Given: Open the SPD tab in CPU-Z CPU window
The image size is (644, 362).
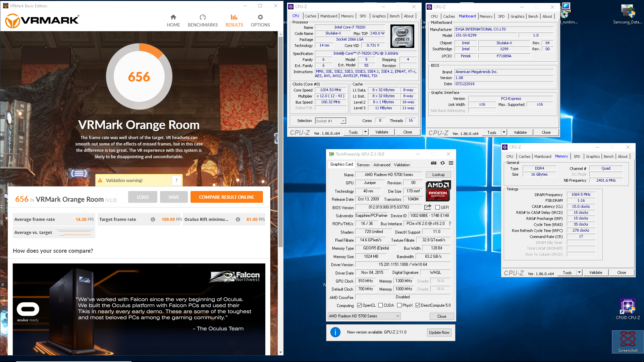Looking at the screenshot, I should pyautogui.click(x=363, y=16).
